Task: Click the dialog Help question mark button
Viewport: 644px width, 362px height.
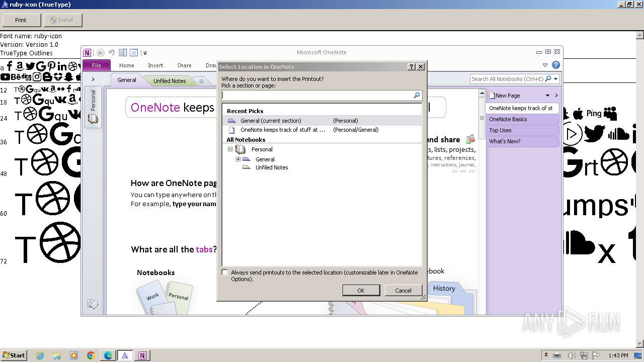Action: 412,66
